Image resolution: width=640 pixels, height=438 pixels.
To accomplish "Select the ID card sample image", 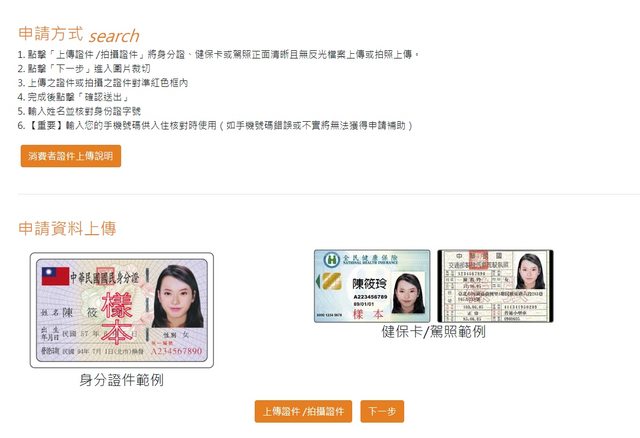I will coord(122,310).
